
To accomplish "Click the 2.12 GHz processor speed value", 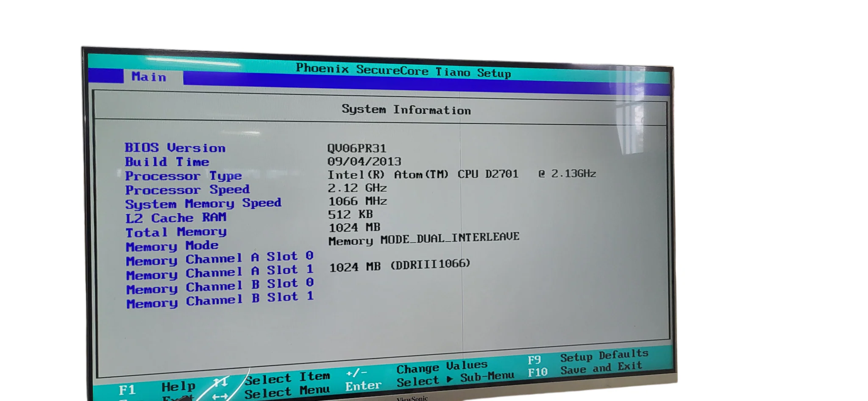I will pos(357,188).
